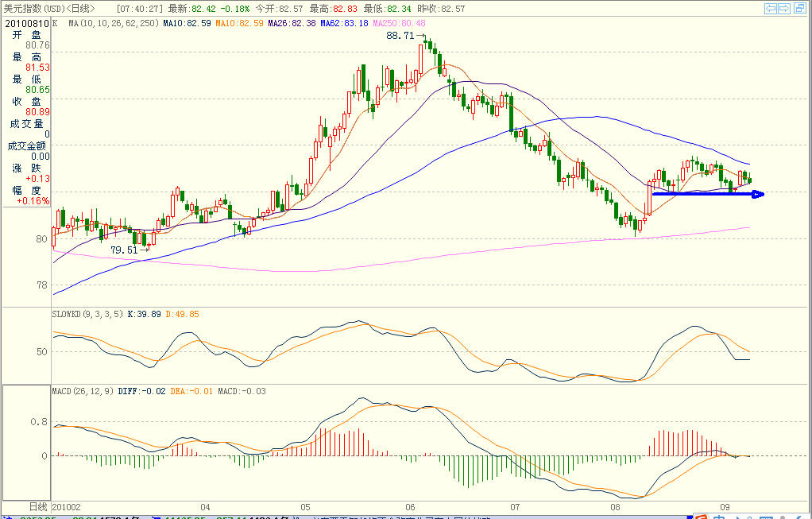Click the K:39.89 stochastic value

[x=144, y=314]
